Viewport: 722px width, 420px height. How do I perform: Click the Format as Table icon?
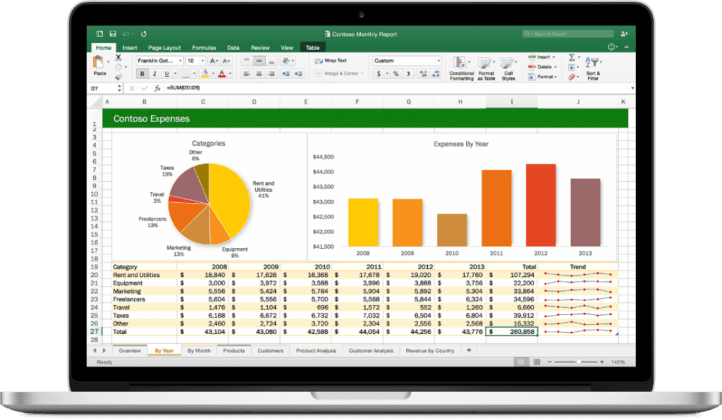(x=486, y=67)
